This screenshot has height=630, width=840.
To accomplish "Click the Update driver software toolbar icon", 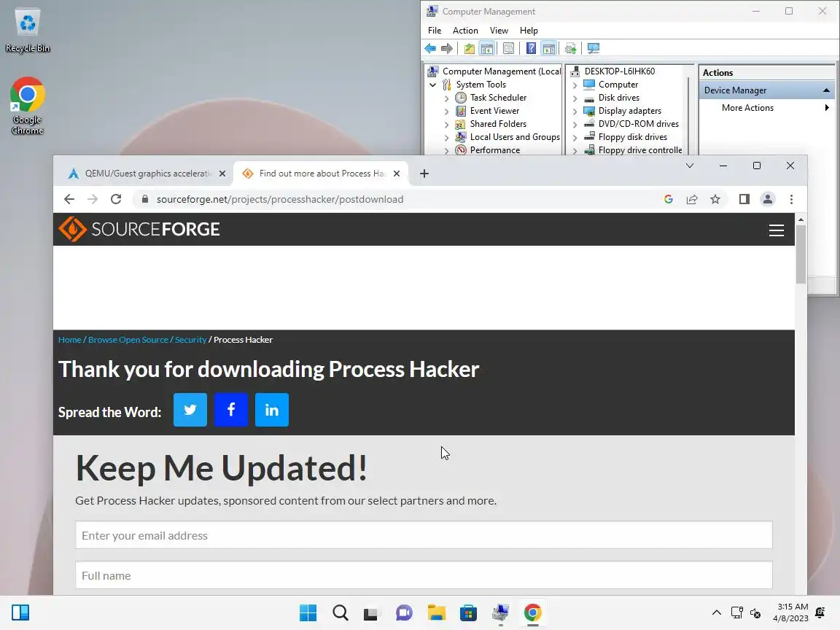I will tap(570, 49).
